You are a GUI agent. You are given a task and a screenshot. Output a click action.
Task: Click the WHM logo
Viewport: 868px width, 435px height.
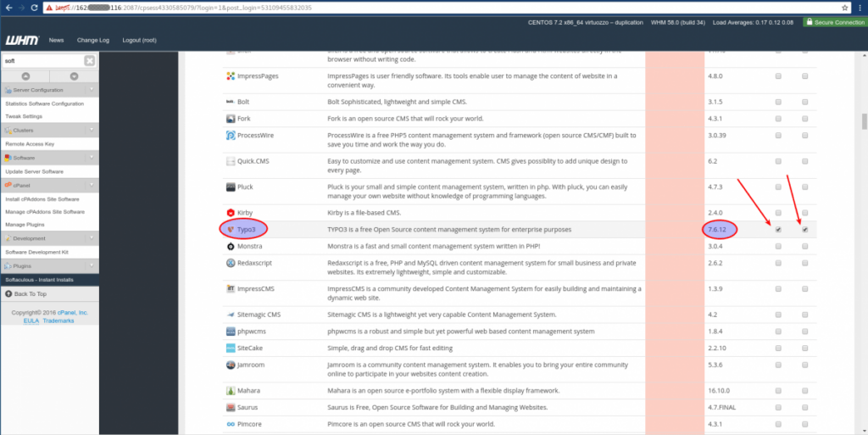tap(22, 41)
